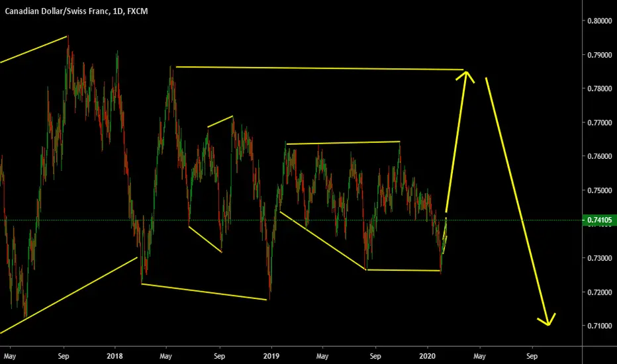Click the 0.77000 price axis label
This screenshot has height=364, width=617.
click(x=600, y=123)
